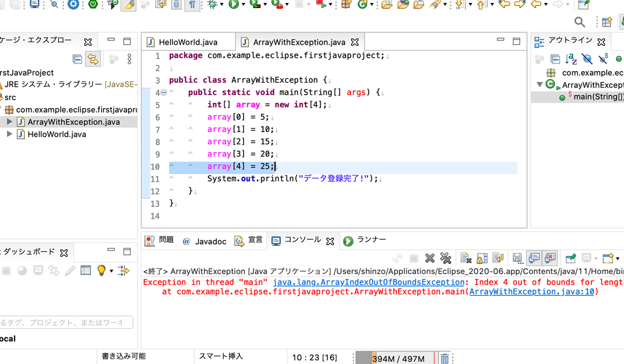Expand ArrayWithException.java tree node

click(x=9, y=122)
